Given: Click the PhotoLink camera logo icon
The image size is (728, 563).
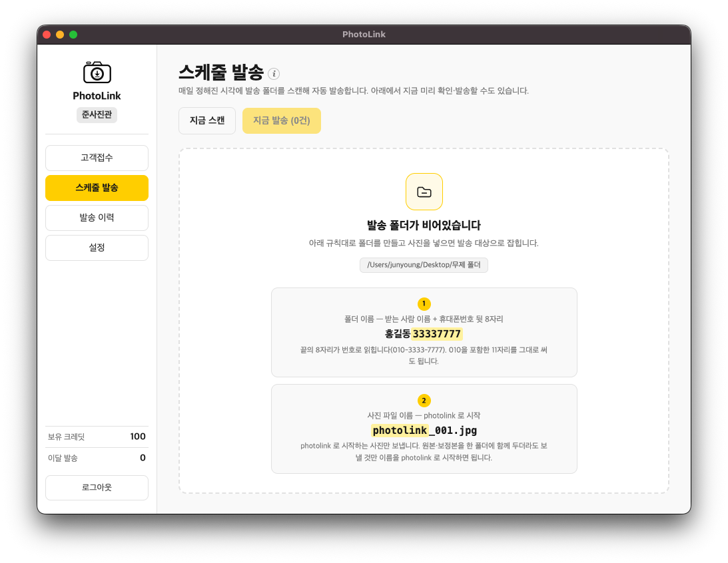Looking at the screenshot, I should click(x=97, y=73).
